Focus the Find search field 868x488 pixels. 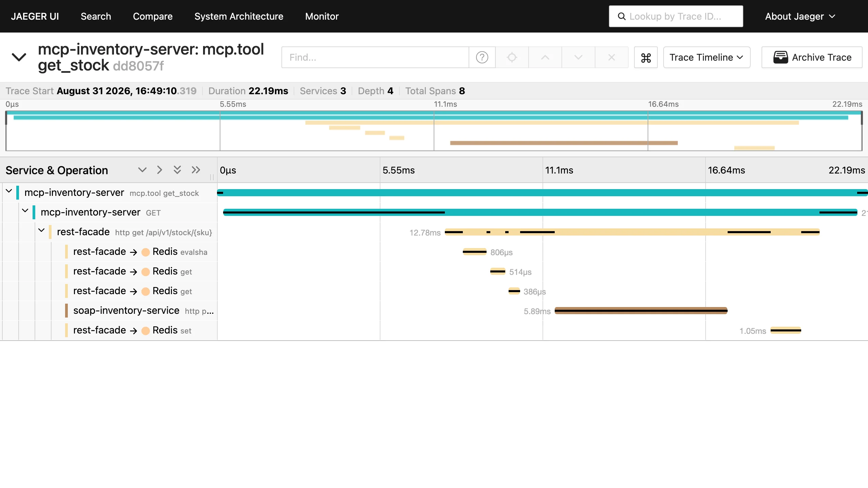click(375, 57)
